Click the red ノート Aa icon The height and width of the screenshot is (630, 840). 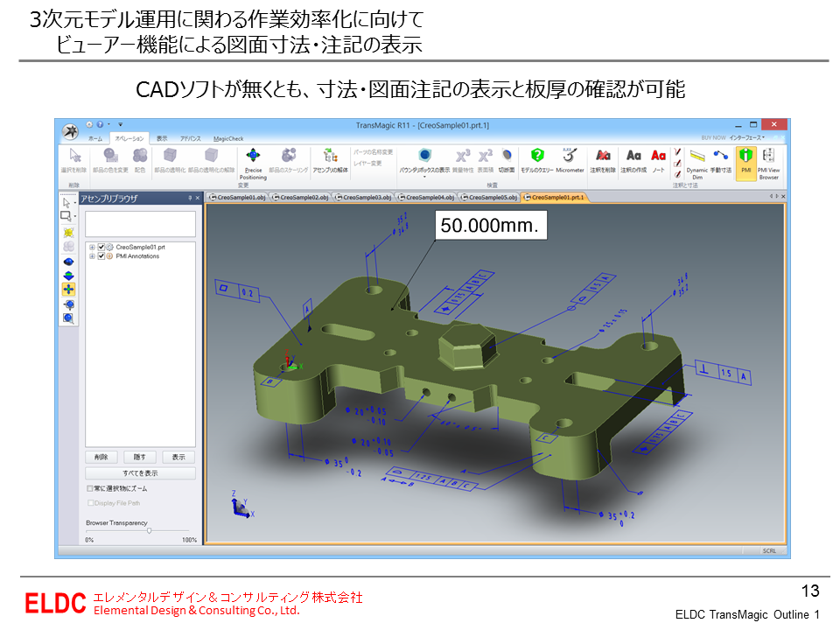tap(658, 156)
